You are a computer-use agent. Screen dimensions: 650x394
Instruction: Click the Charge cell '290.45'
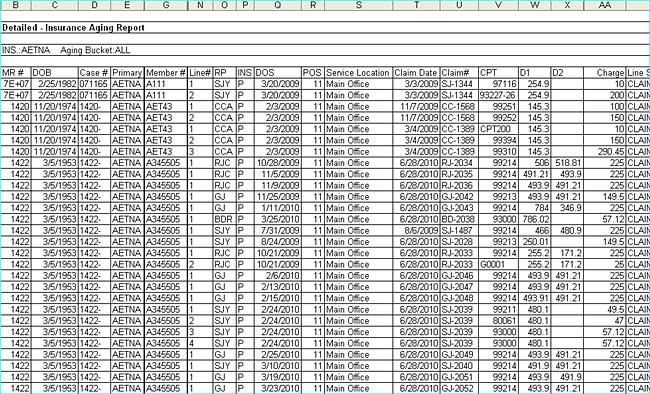pyautogui.click(x=605, y=151)
